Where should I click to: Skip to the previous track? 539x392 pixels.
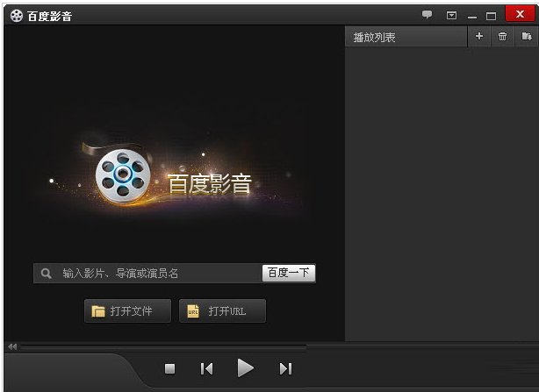click(206, 369)
